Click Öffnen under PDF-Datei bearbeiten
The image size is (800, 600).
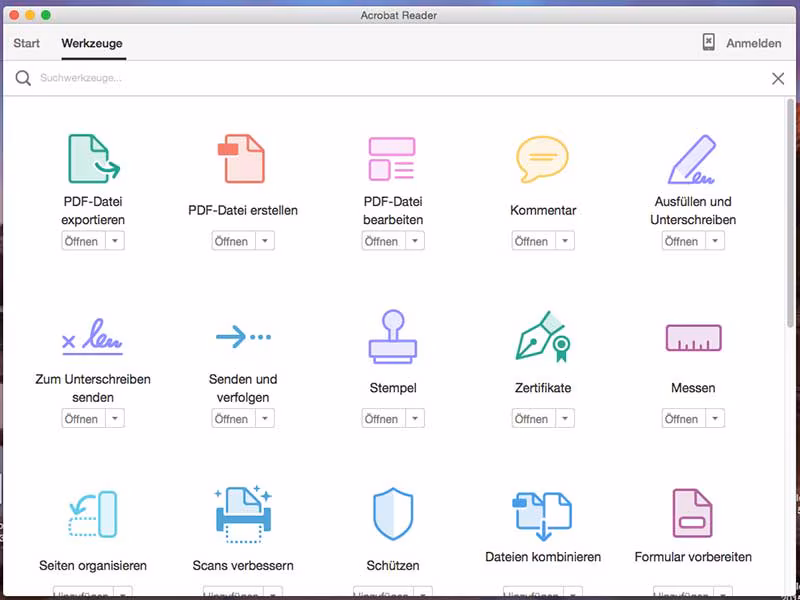point(384,241)
